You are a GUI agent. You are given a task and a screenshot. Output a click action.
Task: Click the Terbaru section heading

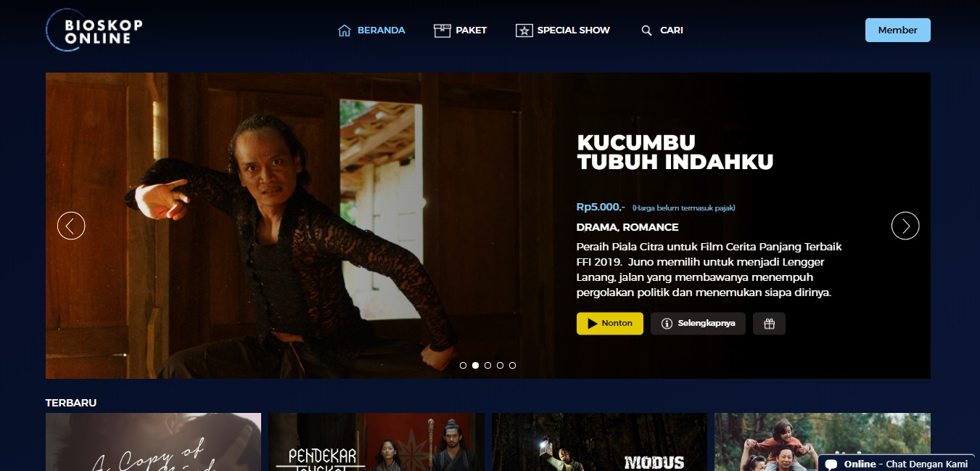pyautogui.click(x=71, y=403)
